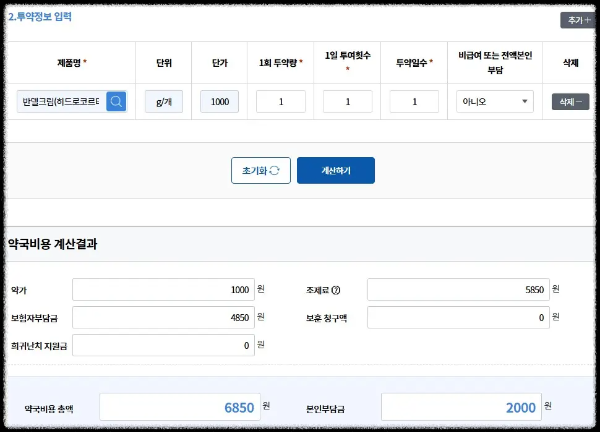Click the 추가 + button
The height and width of the screenshot is (432, 600).
tap(579, 20)
